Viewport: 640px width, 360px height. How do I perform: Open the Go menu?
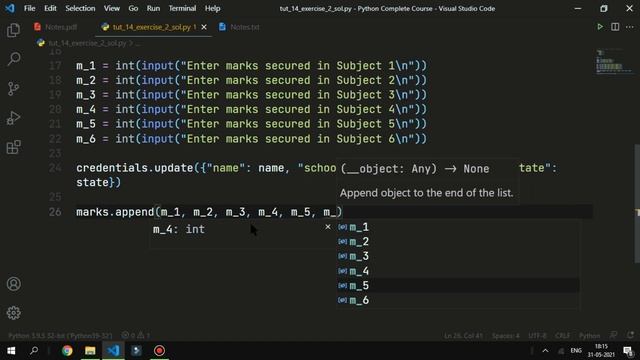tap(133, 8)
